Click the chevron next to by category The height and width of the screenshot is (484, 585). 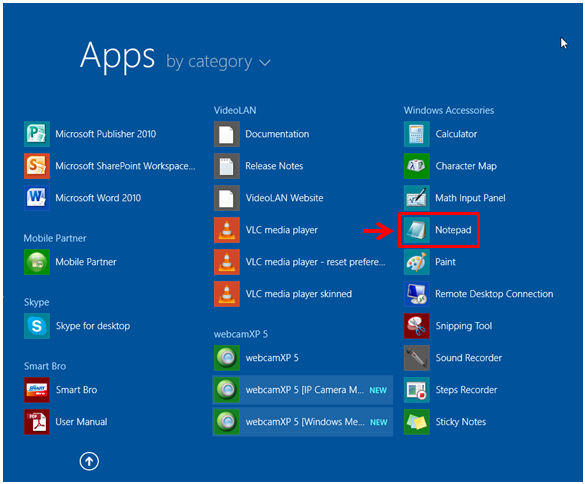265,63
